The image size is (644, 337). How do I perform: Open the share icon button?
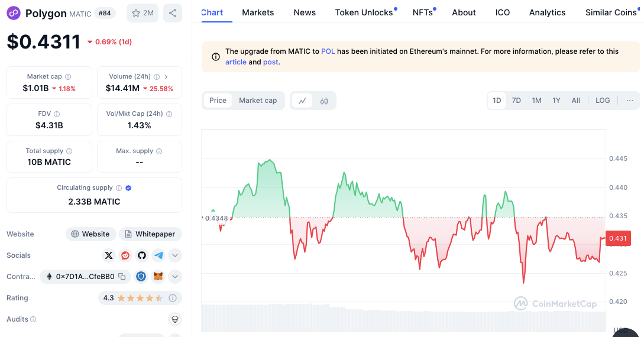(173, 13)
